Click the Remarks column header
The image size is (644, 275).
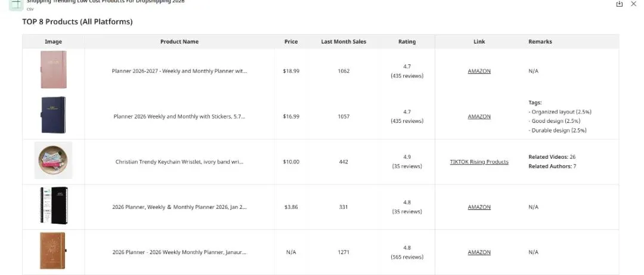tap(540, 42)
